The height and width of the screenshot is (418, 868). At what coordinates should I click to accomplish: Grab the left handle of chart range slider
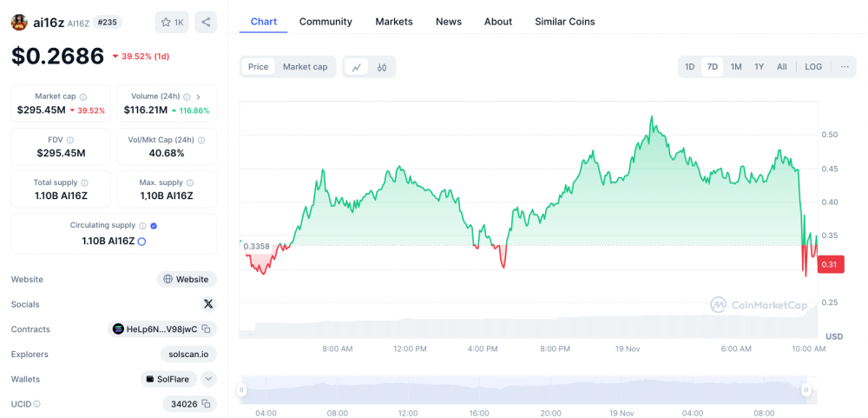click(x=242, y=391)
